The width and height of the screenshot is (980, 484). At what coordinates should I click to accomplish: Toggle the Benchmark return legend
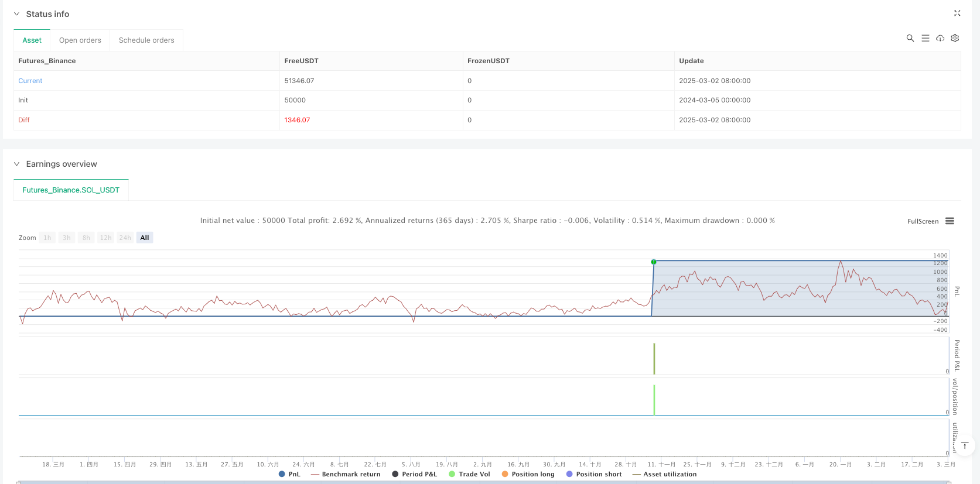pos(346,474)
